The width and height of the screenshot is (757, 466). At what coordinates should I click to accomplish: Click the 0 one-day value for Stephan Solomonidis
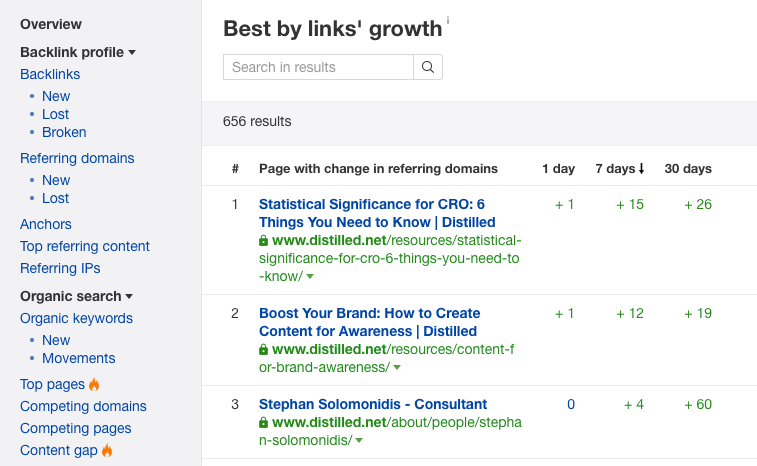[x=571, y=405]
